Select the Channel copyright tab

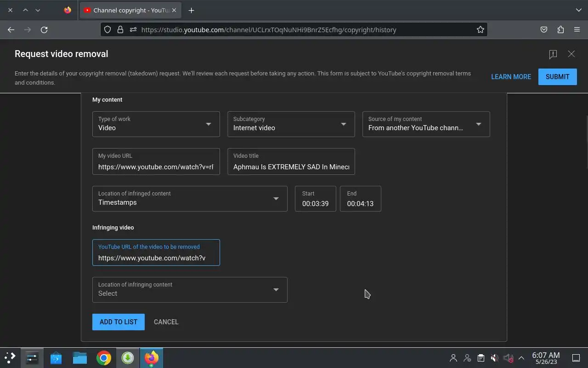click(130, 10)
